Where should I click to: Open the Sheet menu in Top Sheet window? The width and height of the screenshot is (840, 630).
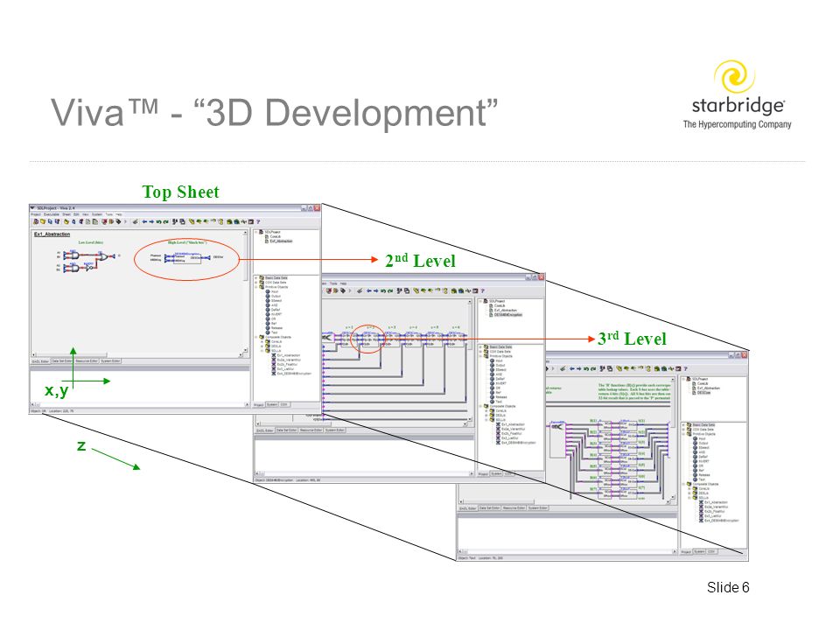(66, 214)
